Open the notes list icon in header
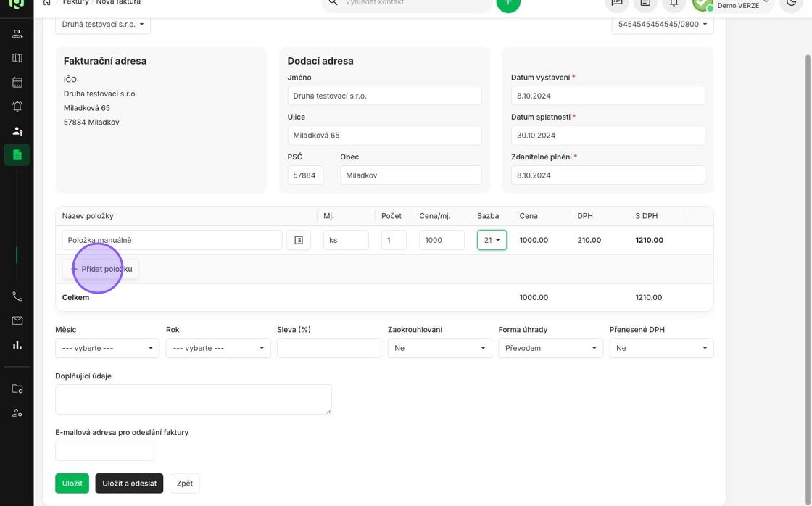This screenshot has height=506, width=812. [x=645, y=3]
